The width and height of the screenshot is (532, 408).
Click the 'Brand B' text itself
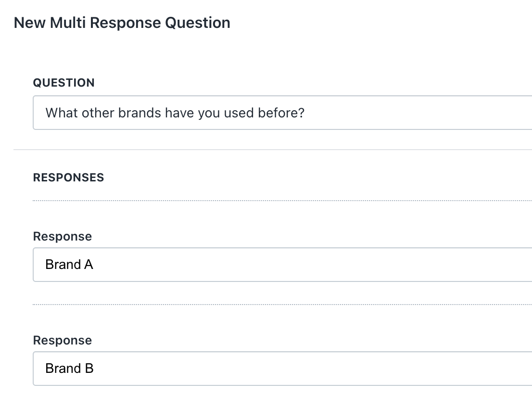(x=69, y=369)
